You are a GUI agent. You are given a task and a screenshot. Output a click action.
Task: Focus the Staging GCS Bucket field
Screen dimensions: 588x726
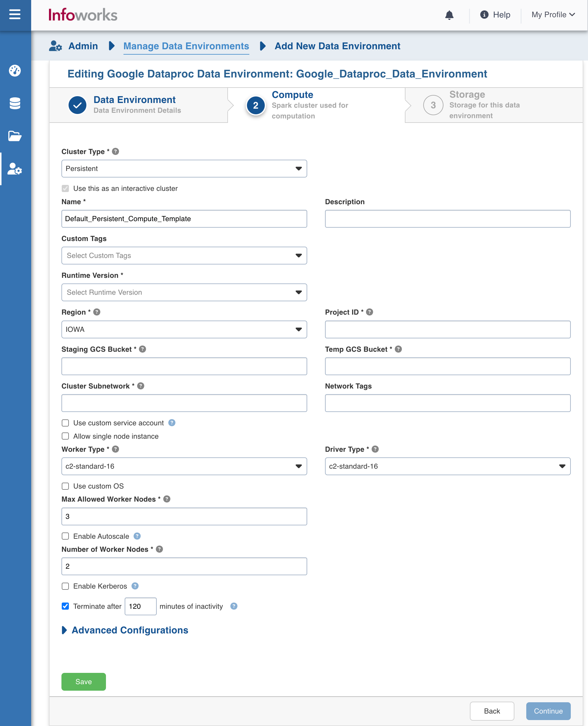pos(184,366)
